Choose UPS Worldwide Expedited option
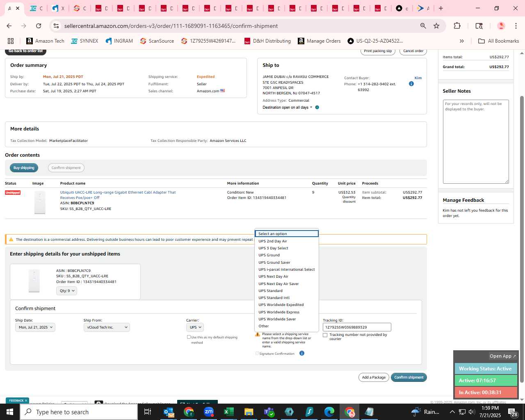The width and height of the screenshot is (525, 420). 286,305
